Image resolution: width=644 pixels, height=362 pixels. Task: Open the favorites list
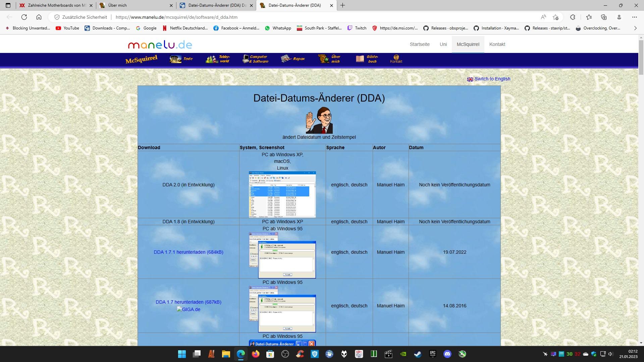click(589, 17)
